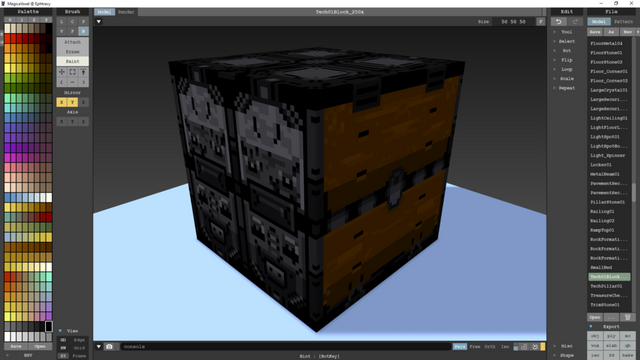The width and height of the screenshot is (640, 360).
Task: Select Pers camera mode
Action: point(460,347)
